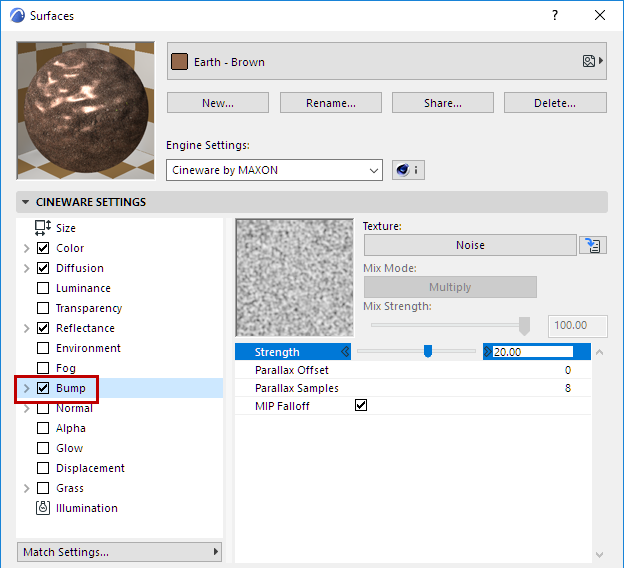Open the Engine Settings dropdown
The image size is (624, 568).
point(274,170)
